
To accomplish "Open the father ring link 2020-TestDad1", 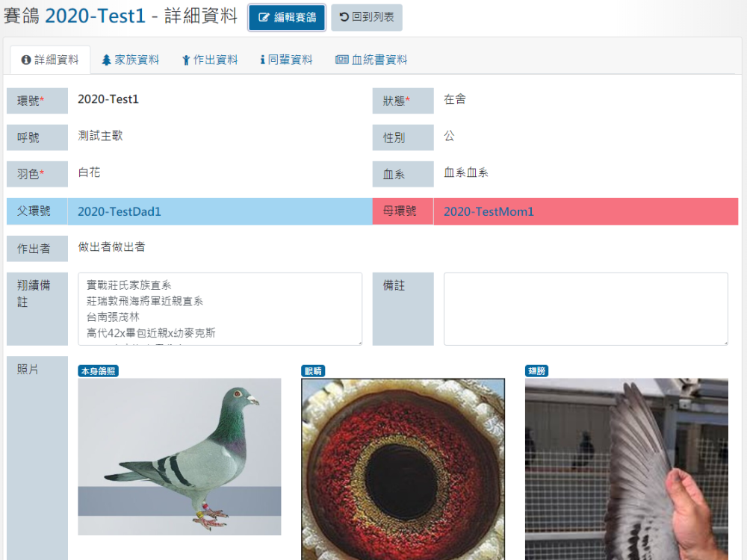I will point(119,211).
